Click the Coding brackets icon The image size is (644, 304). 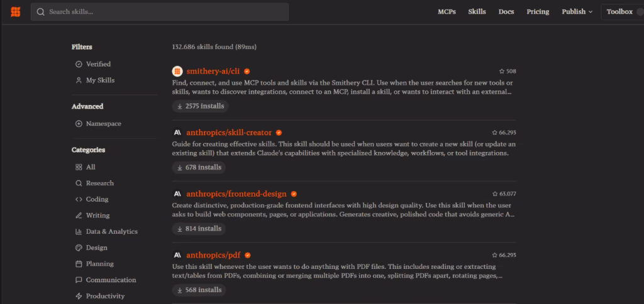[79, 199]
